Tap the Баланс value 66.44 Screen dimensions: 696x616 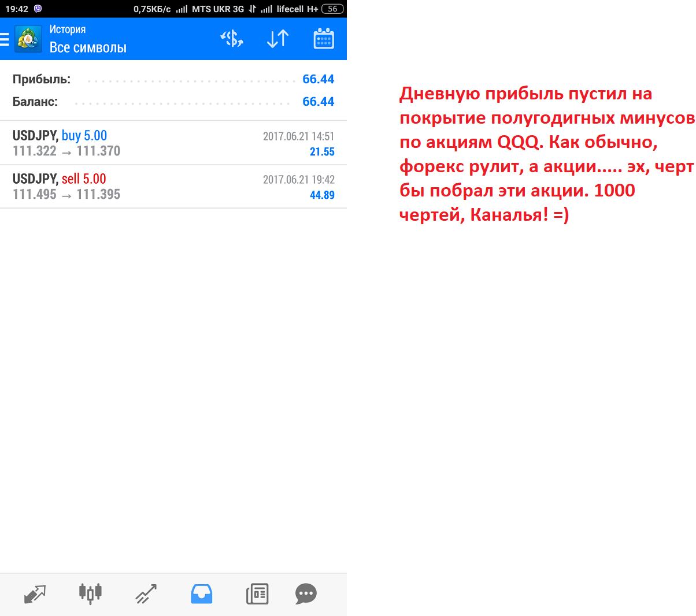(319, 102)
